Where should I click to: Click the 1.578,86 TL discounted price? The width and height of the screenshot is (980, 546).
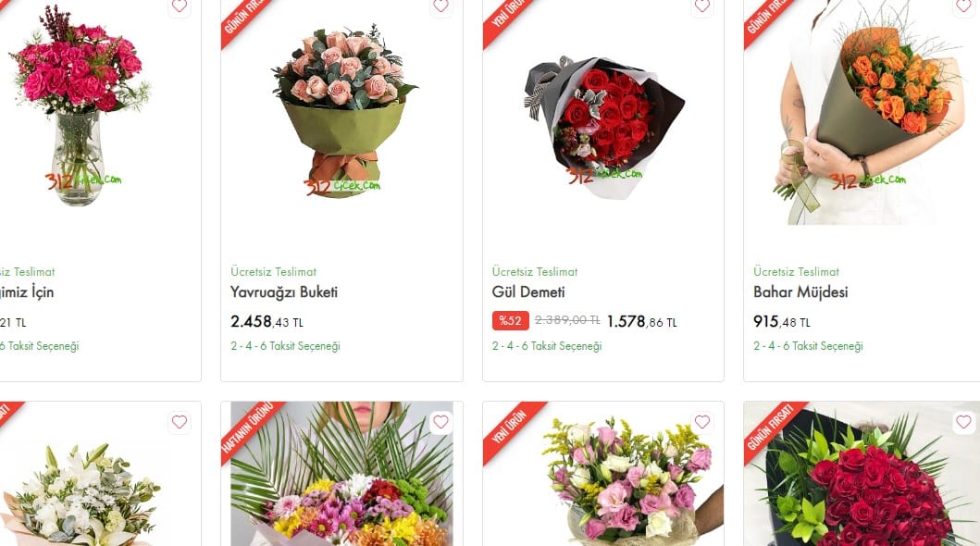click(x=642, y=322)
